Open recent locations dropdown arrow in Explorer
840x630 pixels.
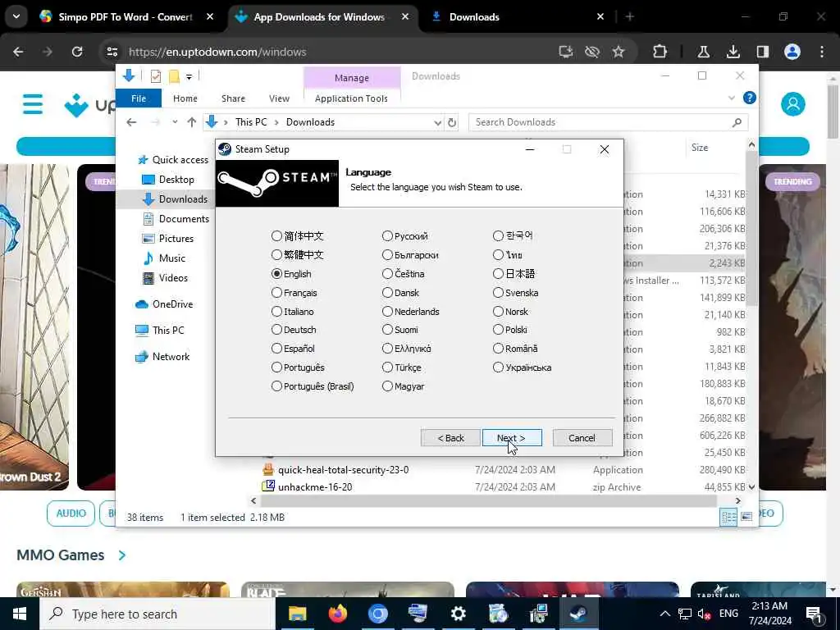coord(175,122)
